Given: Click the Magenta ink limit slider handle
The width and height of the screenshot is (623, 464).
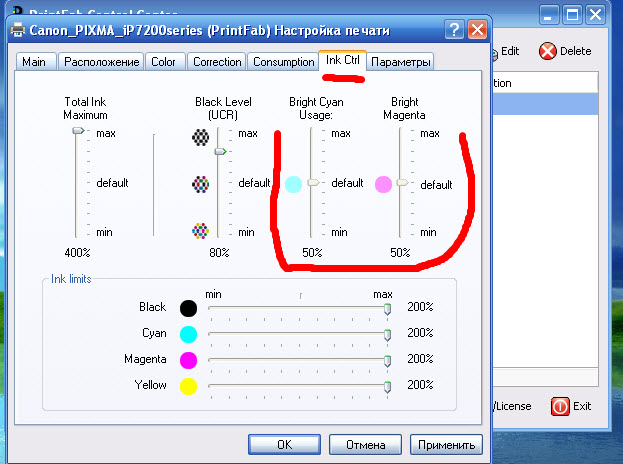Looking at the screenshot, I should coord(387,361).
